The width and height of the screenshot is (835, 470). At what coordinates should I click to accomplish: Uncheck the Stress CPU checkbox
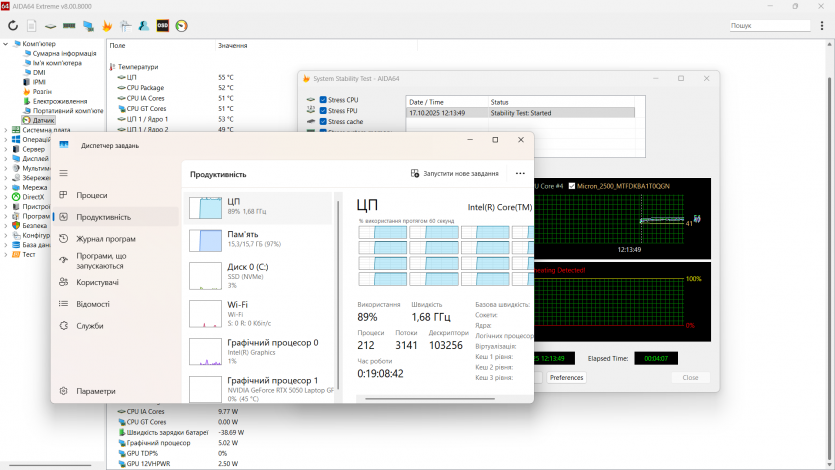point(323,100)
